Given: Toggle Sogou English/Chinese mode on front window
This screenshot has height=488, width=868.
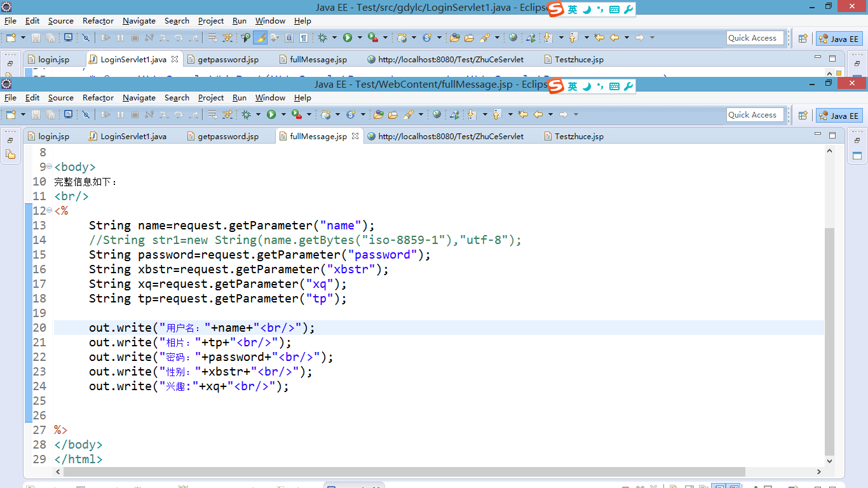Looking at the screenshot, I should pyautogui.click(x=573, y=86).
